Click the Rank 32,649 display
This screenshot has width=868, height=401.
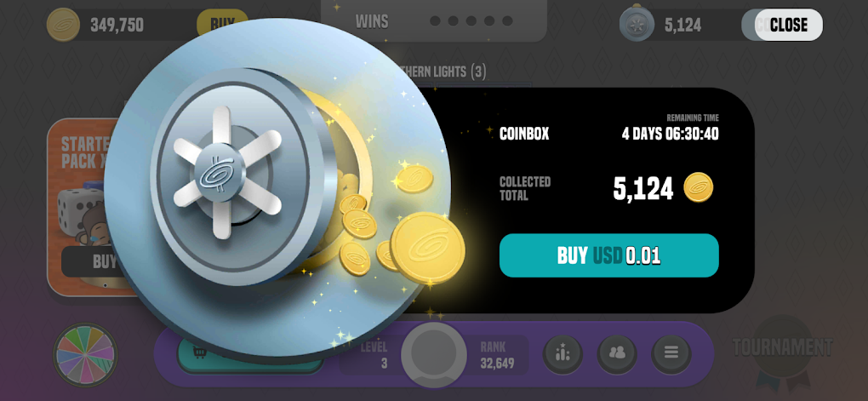(x=497, y=355)
